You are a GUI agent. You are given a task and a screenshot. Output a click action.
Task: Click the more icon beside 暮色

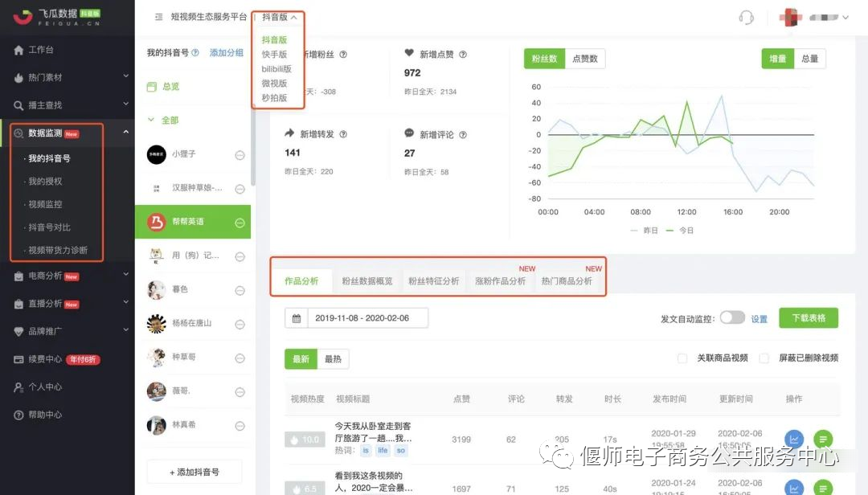pos(240,290)
